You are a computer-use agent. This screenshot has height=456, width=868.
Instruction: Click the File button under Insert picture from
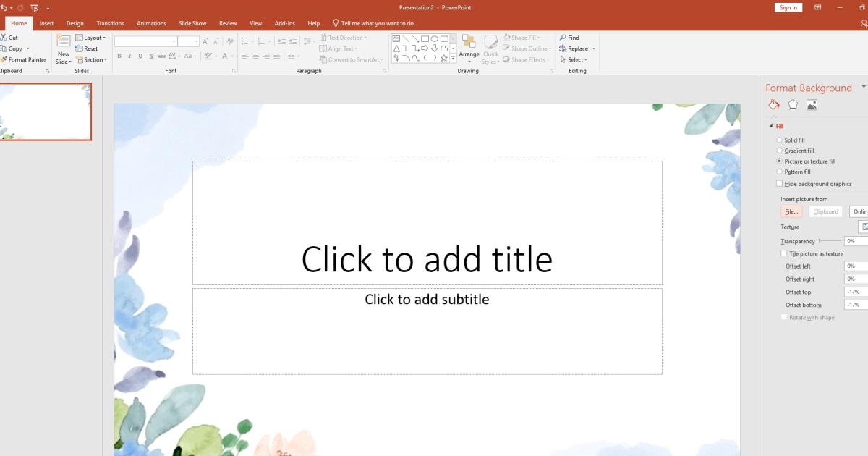(791, 211)
